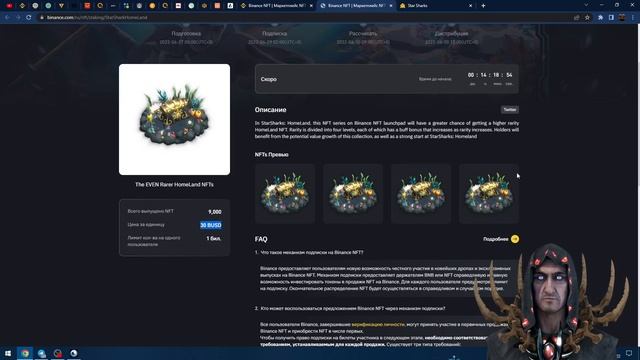This screenshot has height=360, width=640.
Task: View the site lock icon information
Action: [x=42, y=18]
